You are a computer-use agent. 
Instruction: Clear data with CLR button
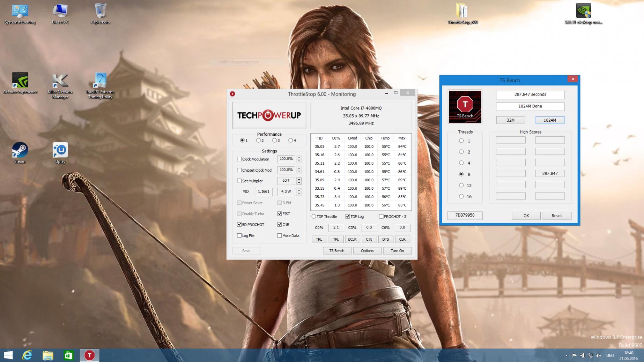point(402,239)
